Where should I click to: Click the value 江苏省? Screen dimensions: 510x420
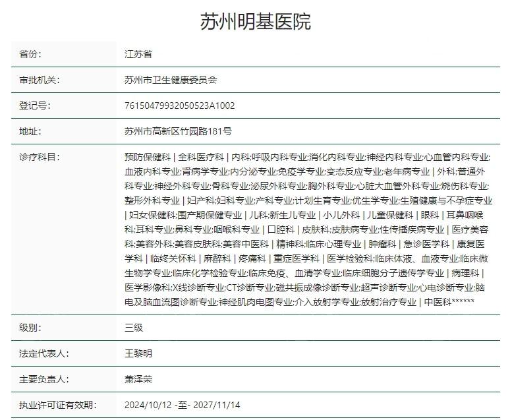[138, 54]
